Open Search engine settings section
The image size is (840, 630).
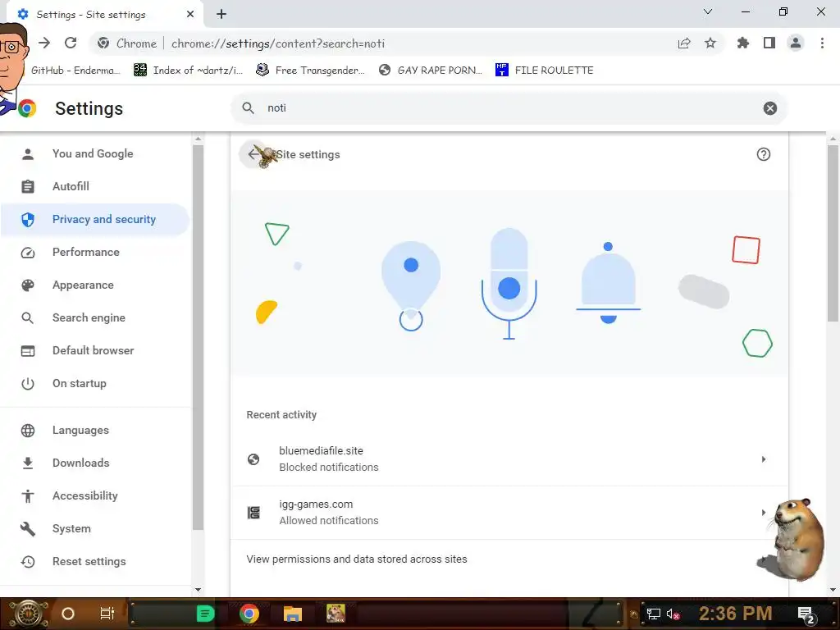click(95, 317)
